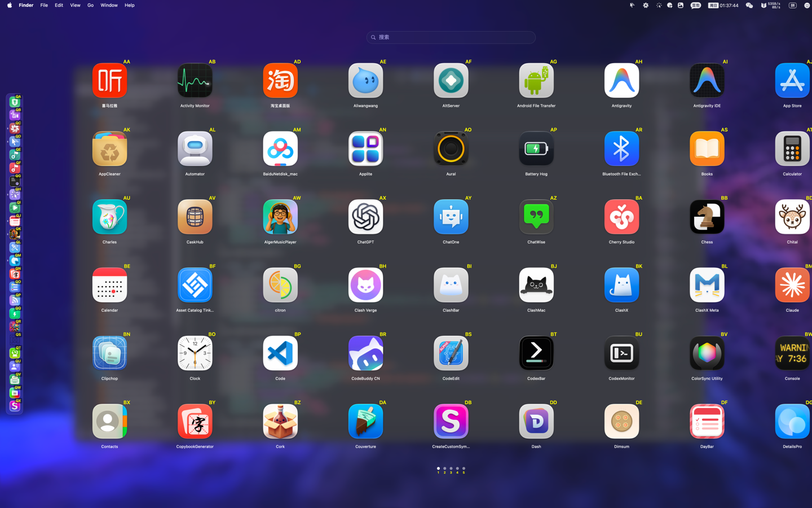Screen dimensions: 812x508
Task: Focus the Launchpad search field
Action: pos(451,37)
